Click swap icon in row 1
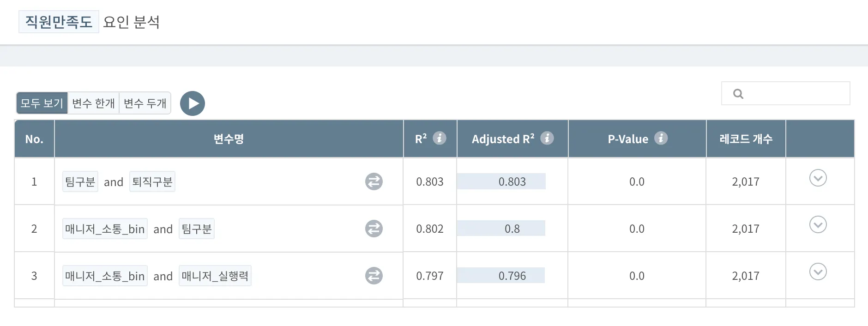The width and height of the screenshot is (868, 326). coord(374,181)
